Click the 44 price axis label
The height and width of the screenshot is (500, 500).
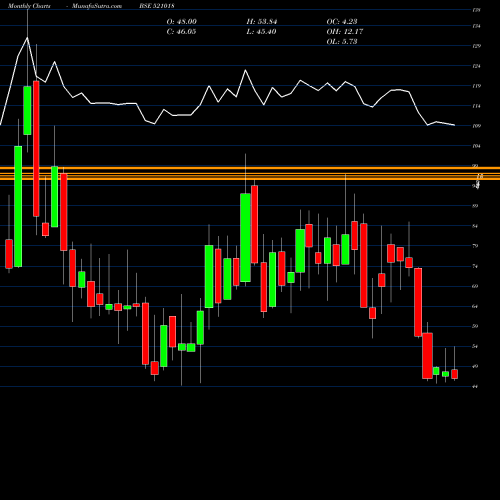tap(476, 386)
